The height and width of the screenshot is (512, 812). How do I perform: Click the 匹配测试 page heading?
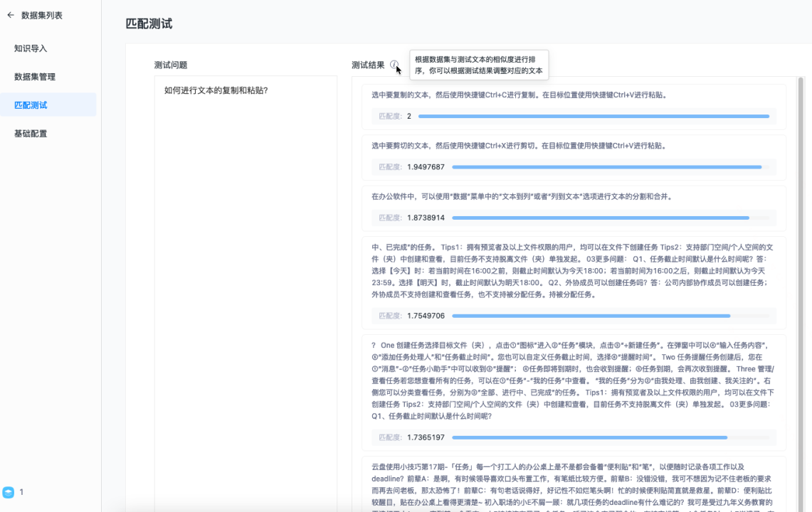click(x=149, y=23)
